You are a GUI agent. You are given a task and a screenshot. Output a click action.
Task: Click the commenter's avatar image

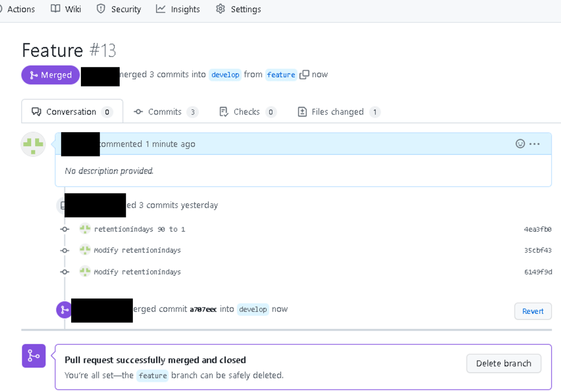33,144
